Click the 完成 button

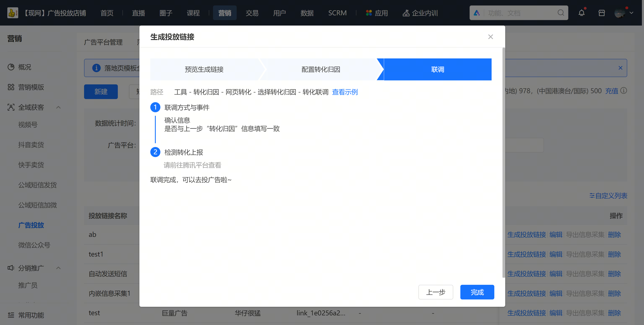[x=477, y=292]
